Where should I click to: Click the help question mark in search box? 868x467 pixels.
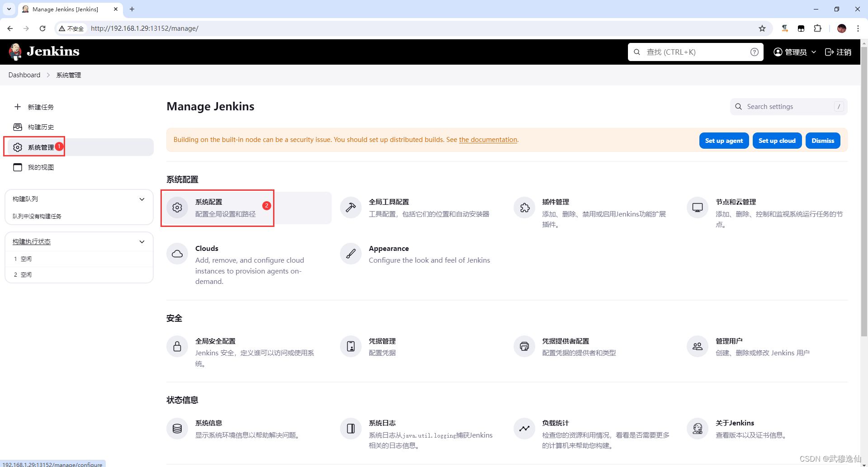(754, 52)
